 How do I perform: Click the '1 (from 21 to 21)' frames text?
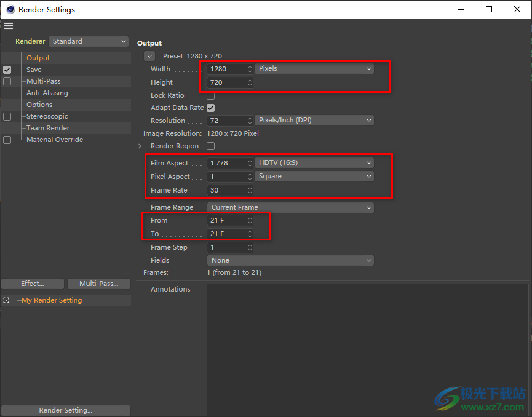[x=234, y=272]
